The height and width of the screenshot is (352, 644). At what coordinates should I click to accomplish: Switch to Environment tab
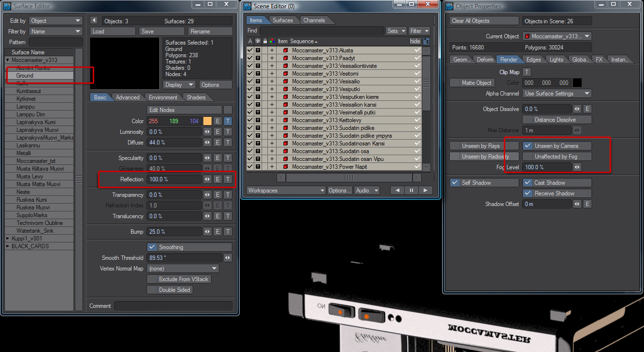[x=163, y=97]
